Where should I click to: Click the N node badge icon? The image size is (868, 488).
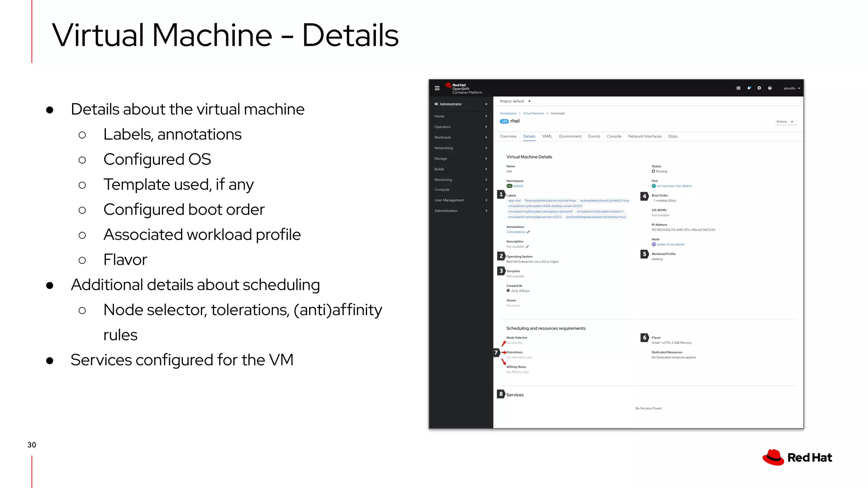[654, 244]
